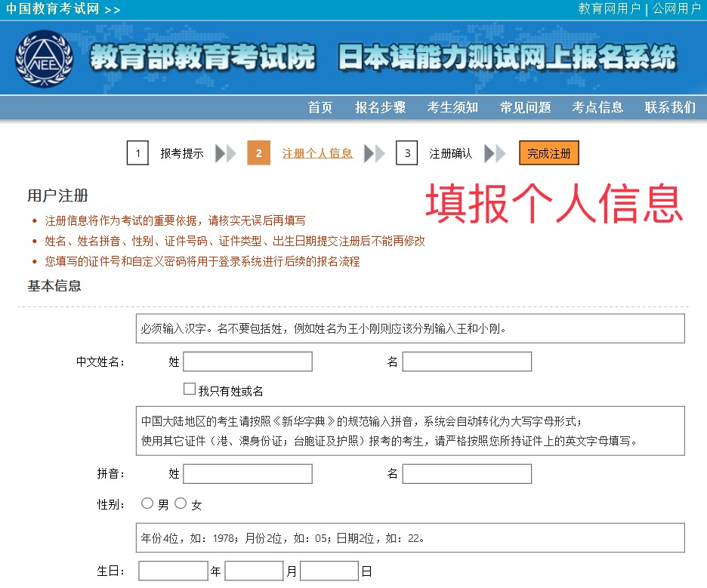The width and height of the screenshot is (707, 588).
Task: Click the 公网用户 link
Action: 676,9
